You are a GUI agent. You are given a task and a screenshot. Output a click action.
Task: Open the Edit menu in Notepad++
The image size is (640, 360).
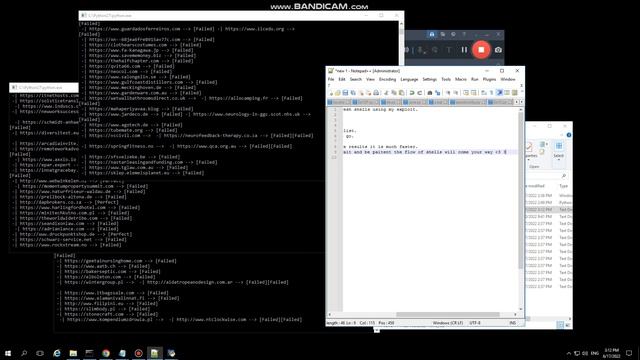click(x=342, y=79)
